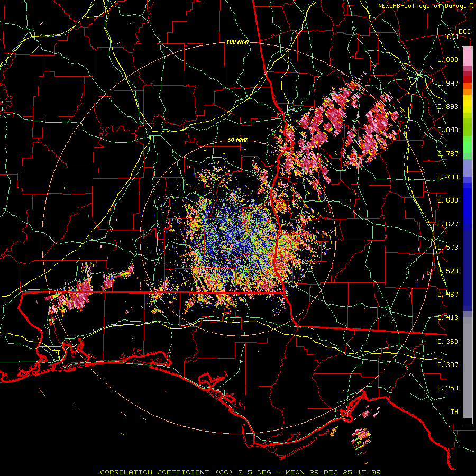Click the DCC product label
Screen dimensions: 476x476
(x=464, y=32)
